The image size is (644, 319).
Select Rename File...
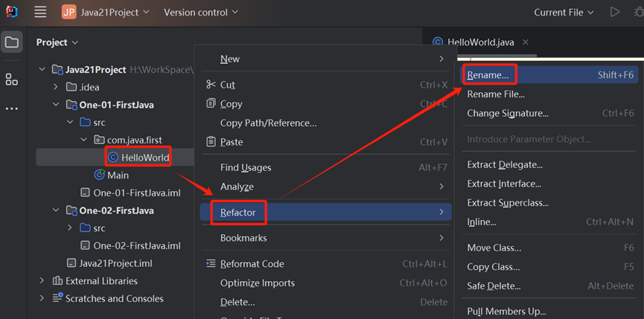[550, 94]
